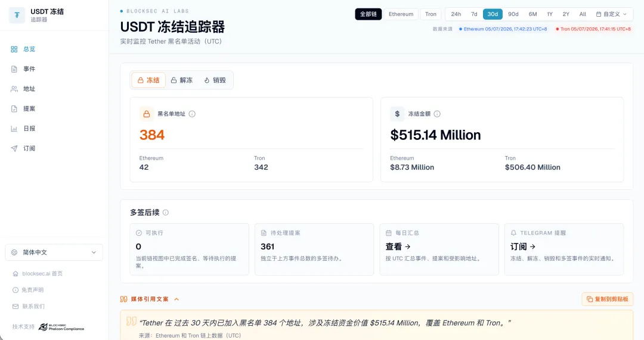Select the Ethereum chain filter
644x340 pixels.
pos(401,14)
